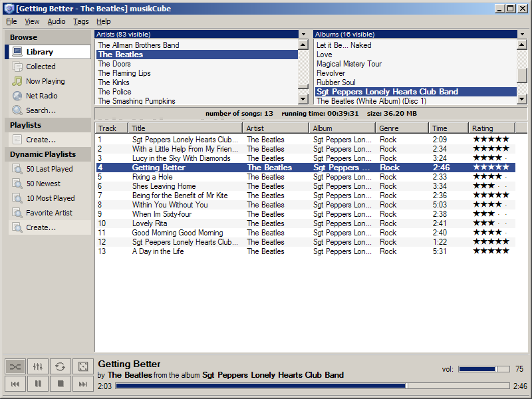Sort by Track column header
The width and height of the screenshot is (532, 399).
click(111, 128)
